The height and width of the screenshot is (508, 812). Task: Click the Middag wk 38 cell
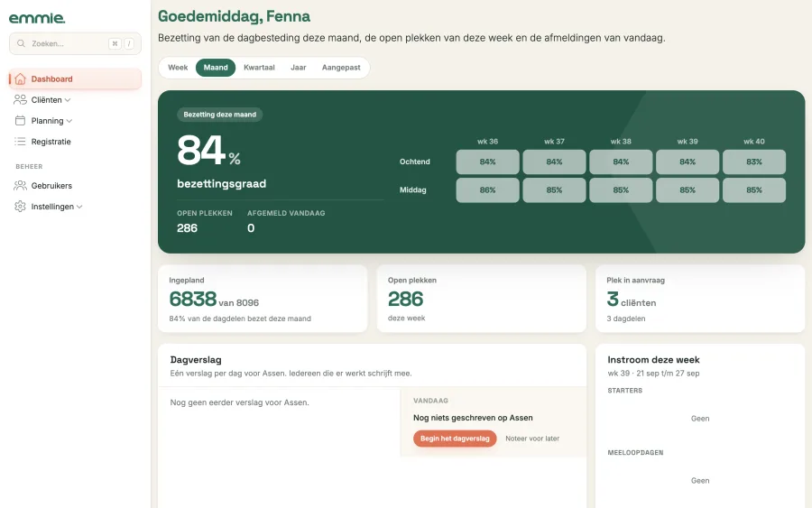point(621,190)
